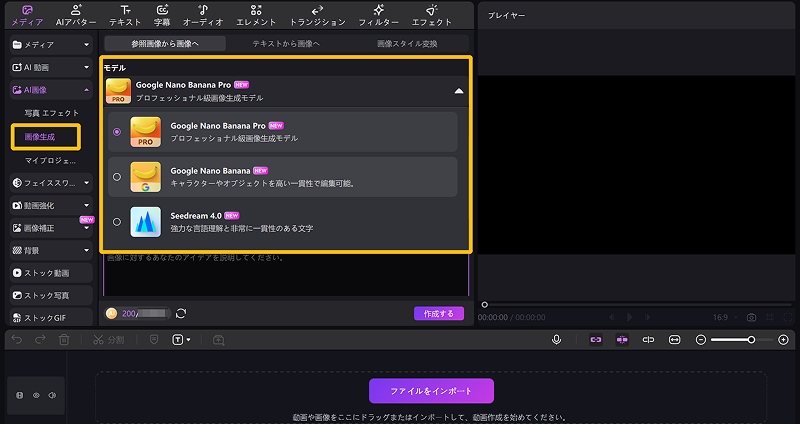800x424 pixels.
Task: Click the player progress bar handle
Action: 485,305
